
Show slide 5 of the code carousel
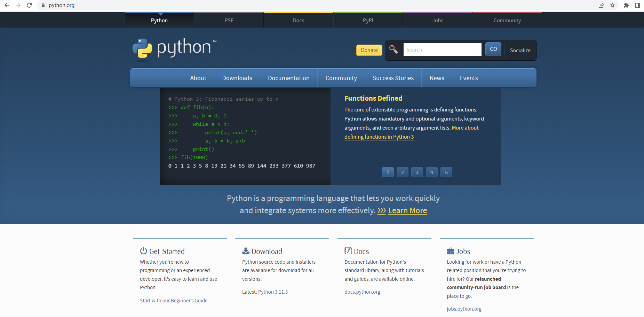(x=446, y=172)
